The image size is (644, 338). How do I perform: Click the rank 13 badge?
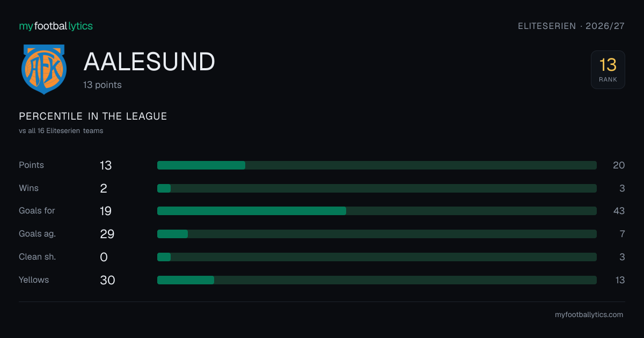pos(608,70)
